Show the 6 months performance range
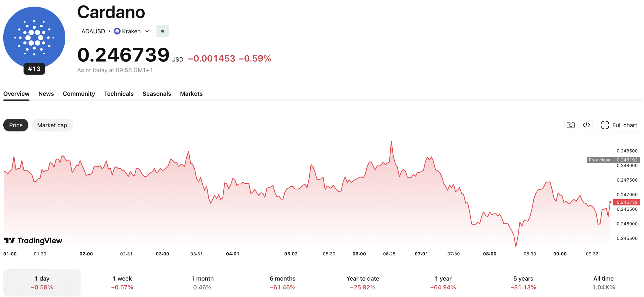 (x=282, y=282)
